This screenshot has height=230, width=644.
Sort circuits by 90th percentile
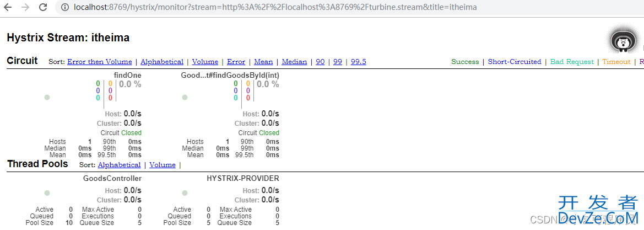pyautogui.click(x=320, y=62)
